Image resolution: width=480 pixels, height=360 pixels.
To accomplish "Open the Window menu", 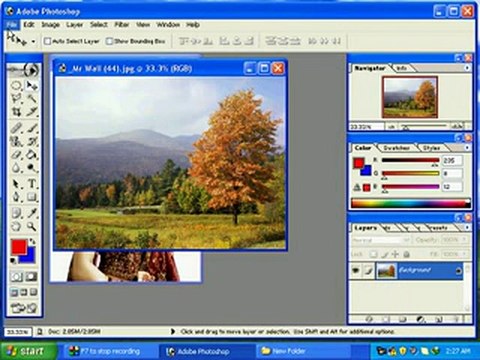I will [168, 25].
